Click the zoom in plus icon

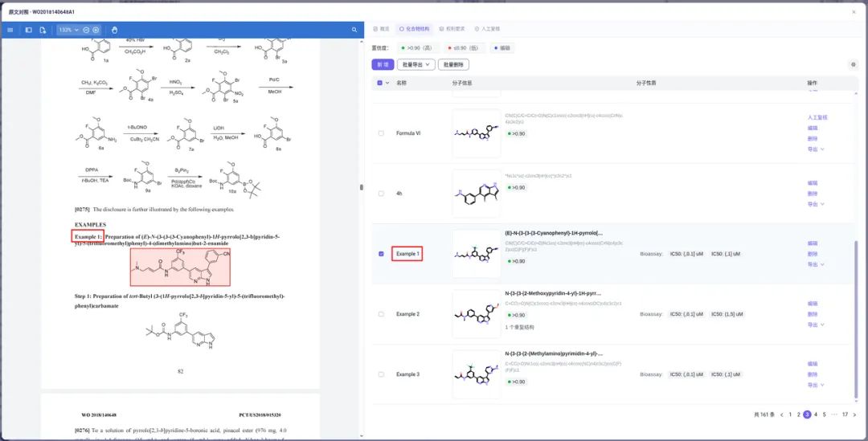(96, 30)
